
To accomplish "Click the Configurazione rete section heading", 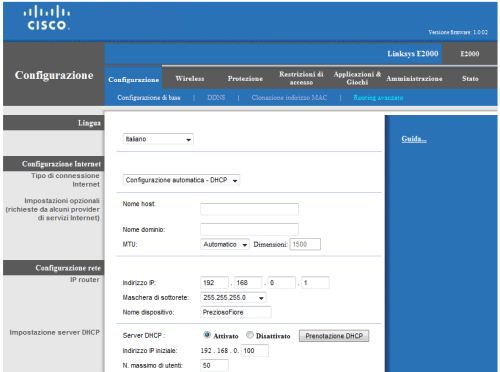I will click(68, 268).
